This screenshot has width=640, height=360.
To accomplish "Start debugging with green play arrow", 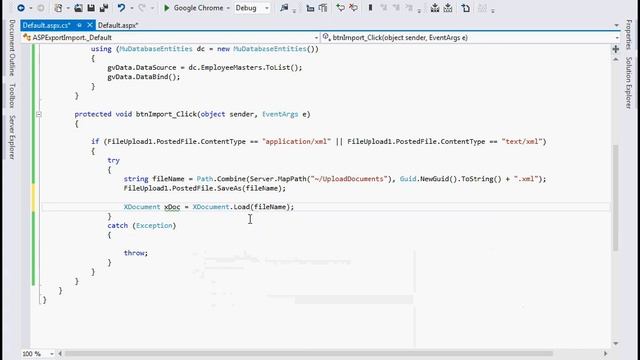I will (167, 8).
